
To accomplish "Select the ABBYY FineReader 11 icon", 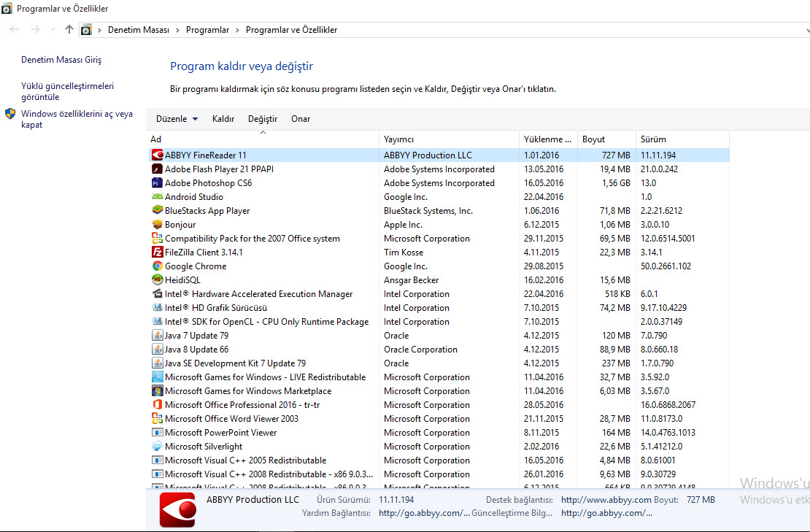I will tap(157, 155).
